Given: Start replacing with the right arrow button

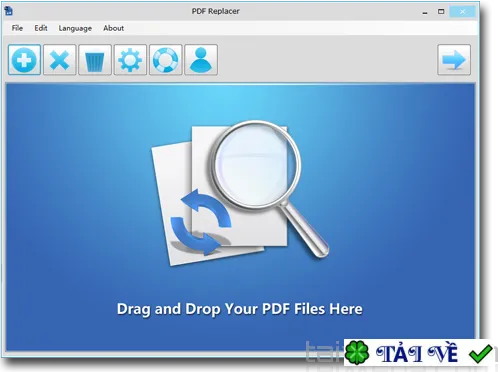Looking at the screenshot, I should 454,60.
